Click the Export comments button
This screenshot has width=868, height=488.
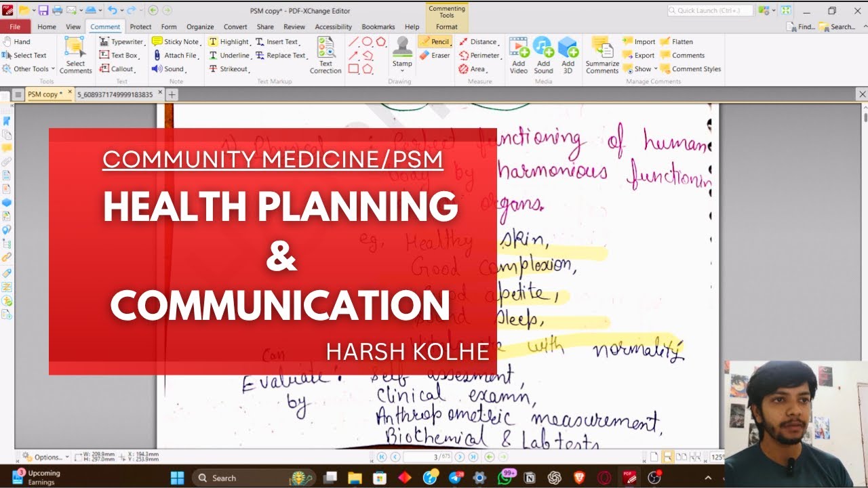pyautogui.click(x=639, y=56)
